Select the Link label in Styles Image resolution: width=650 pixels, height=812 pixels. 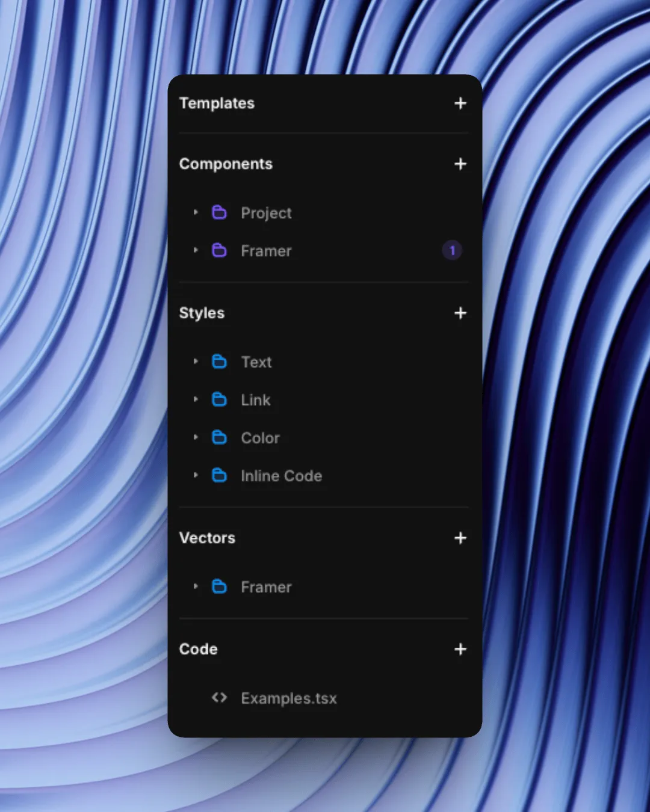tap(256, 401)
